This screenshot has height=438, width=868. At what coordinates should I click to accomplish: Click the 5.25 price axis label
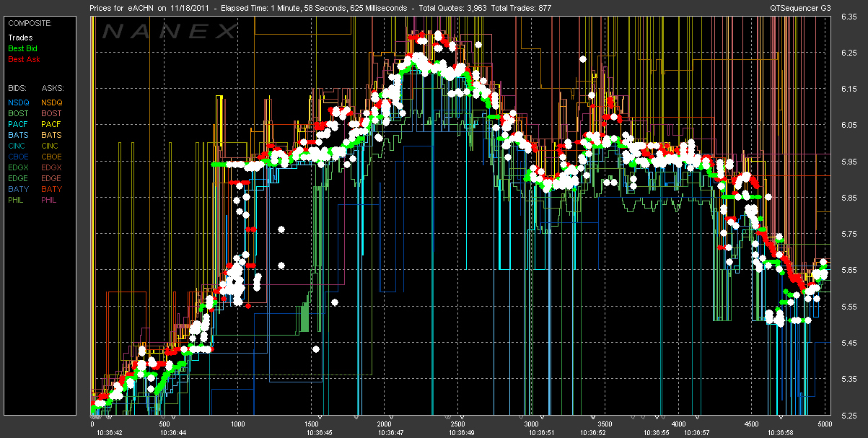(849, 414)
